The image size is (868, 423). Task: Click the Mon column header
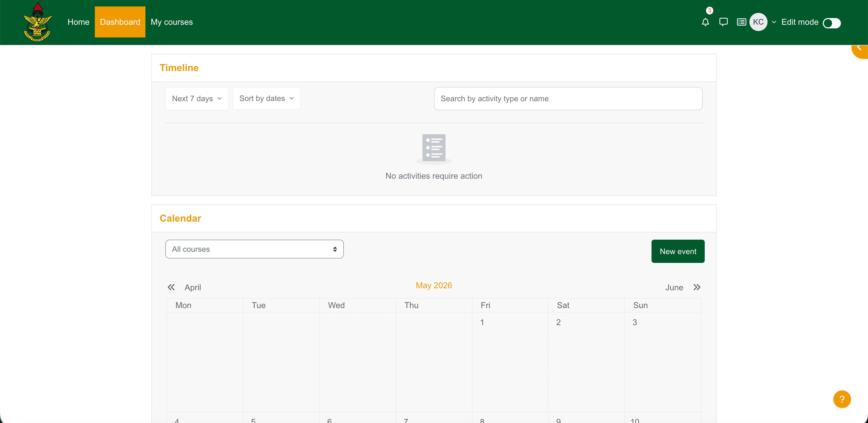[x=183, y=305]
